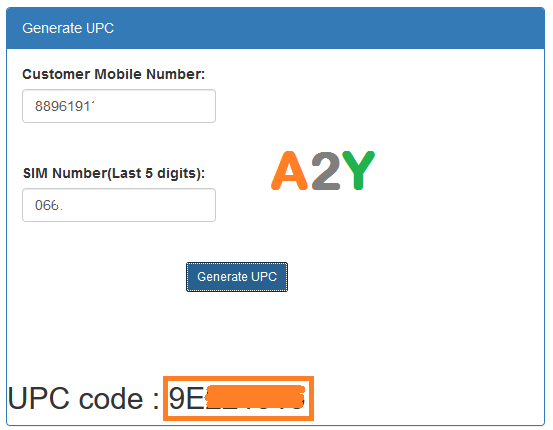553x430 pixels.
Task: Click the orange-bordered UPC result box
Action: pos(238,398)
